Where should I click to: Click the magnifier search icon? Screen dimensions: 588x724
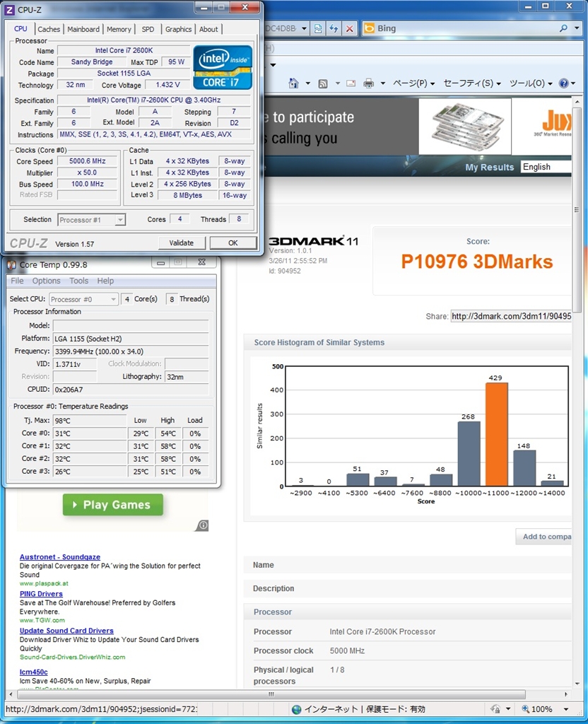pos(563,28)
